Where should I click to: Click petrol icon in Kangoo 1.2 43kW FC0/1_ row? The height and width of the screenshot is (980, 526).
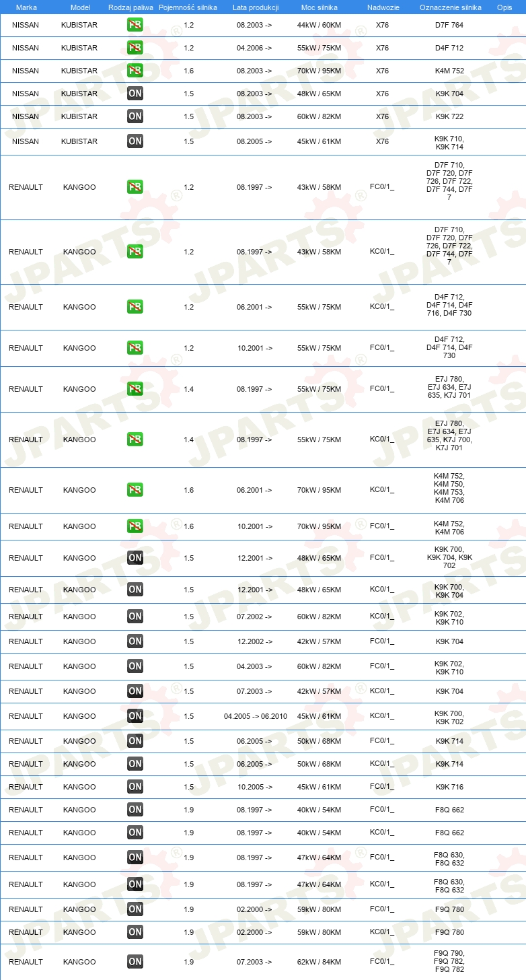tap(135, 187)
